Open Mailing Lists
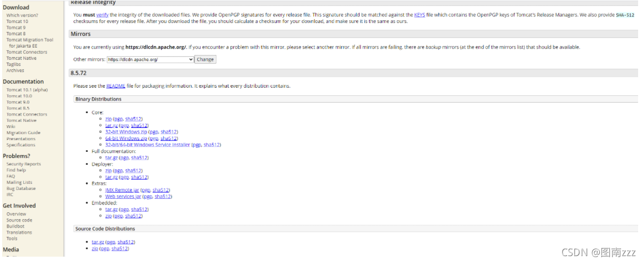The height and width of the screenshot is (262, 644). (19, 182)
